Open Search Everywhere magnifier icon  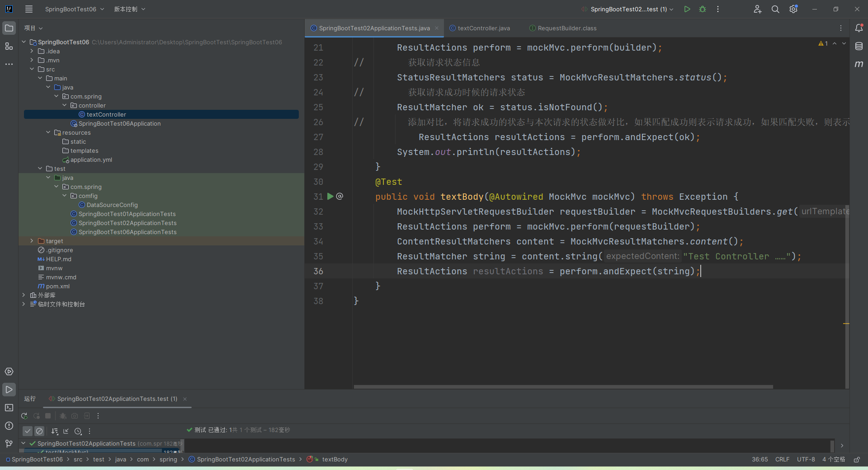pos(775,9)
